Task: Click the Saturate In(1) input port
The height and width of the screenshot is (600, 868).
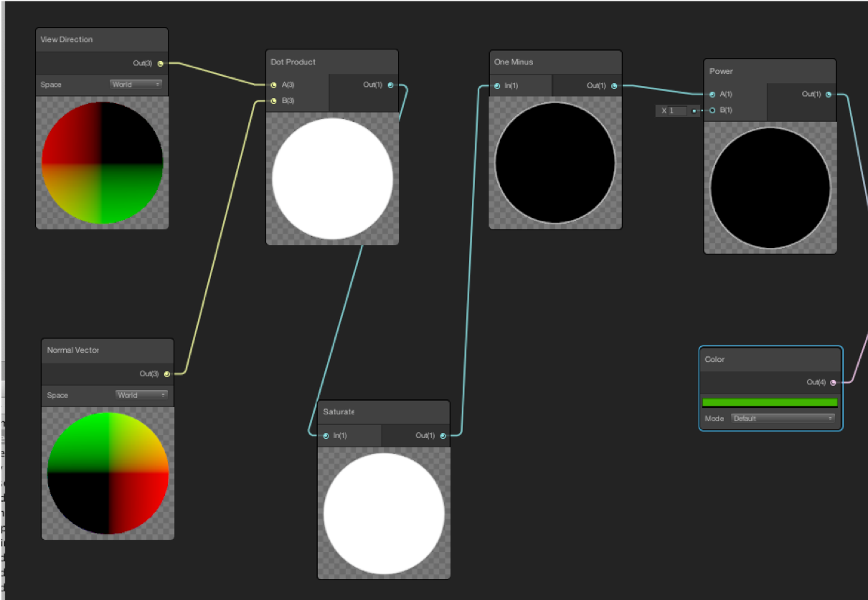Action: (x=326, y=436)
